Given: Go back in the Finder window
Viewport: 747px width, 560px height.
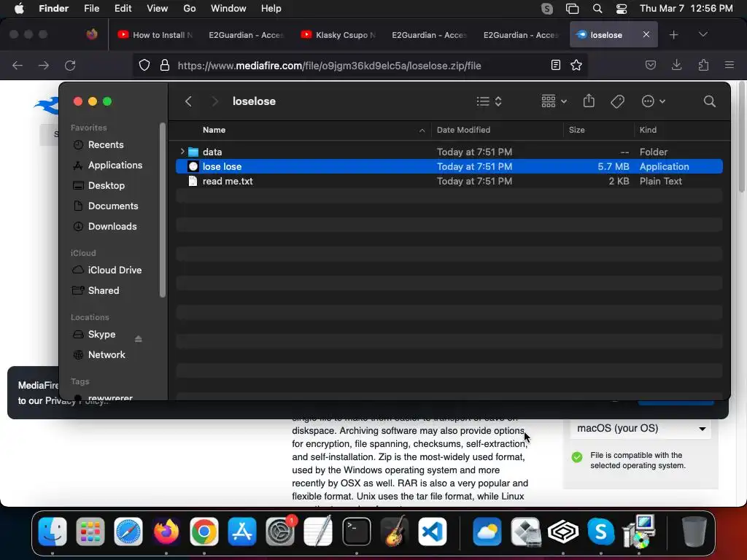Looking at the screenshot, I should click(x=189, y=101).
